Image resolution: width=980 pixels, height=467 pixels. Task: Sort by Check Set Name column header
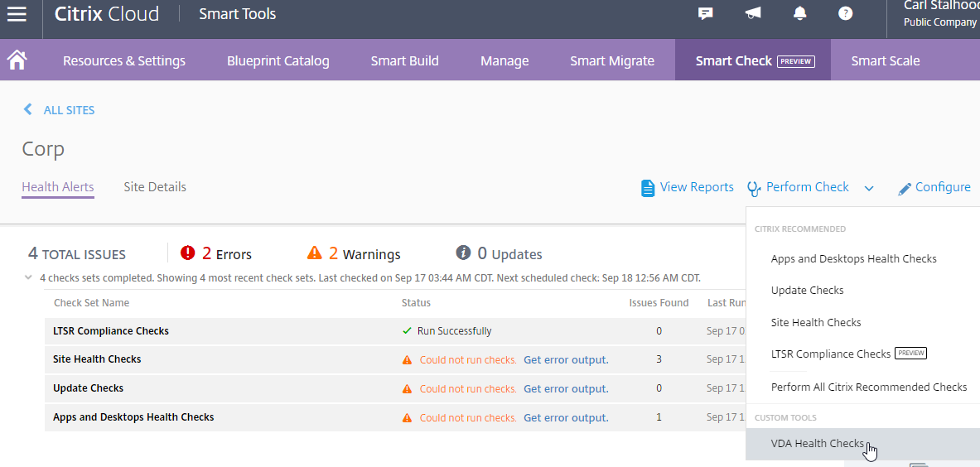click(92, 303)
